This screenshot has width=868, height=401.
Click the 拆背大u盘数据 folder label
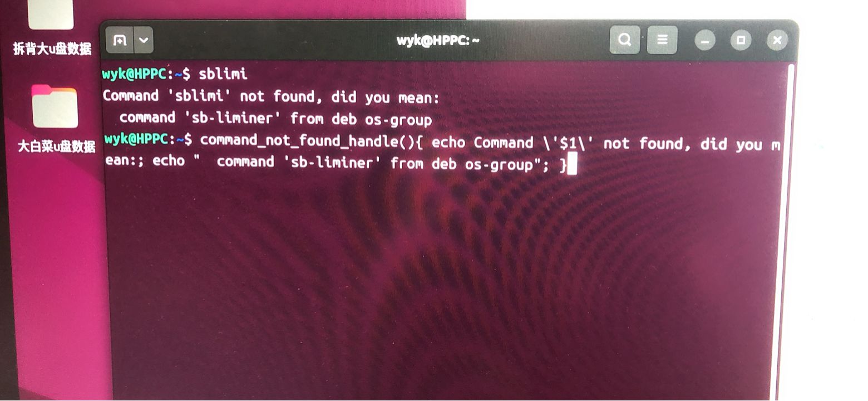pyautogui.click(x=52, y=49)
